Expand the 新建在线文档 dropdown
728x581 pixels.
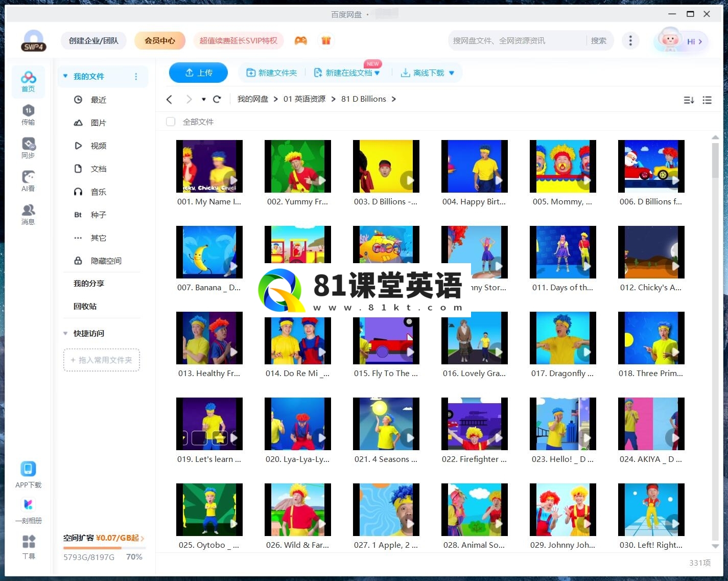coord(377,73)
